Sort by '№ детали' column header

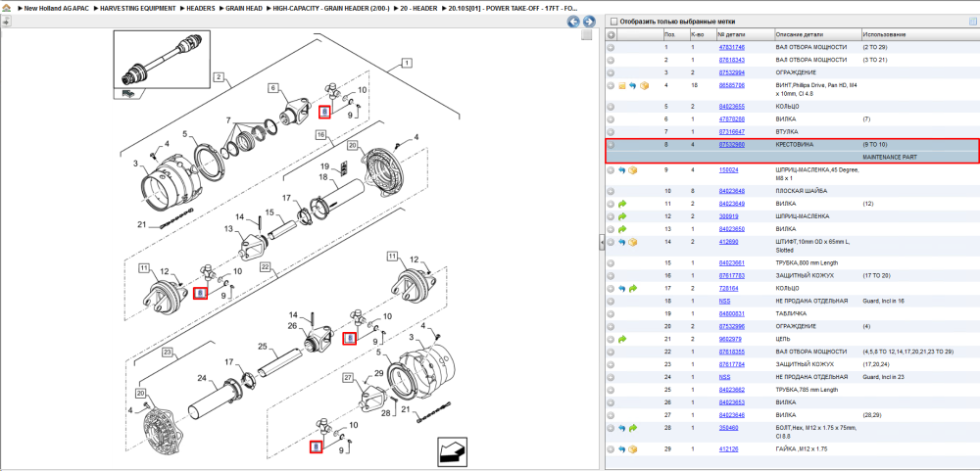click(x=745, y=35)
